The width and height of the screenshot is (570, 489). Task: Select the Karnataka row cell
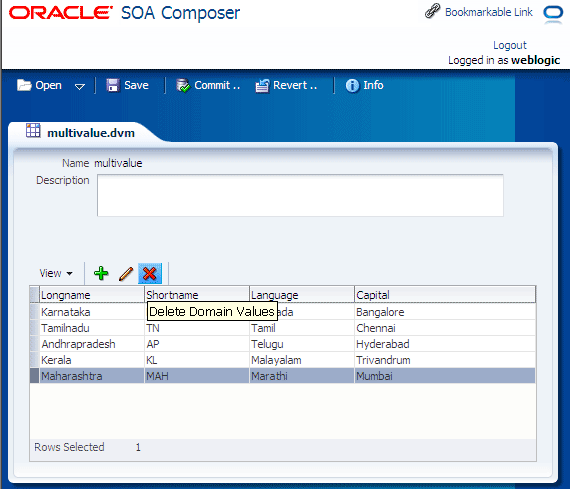click(x=92, y=312)
